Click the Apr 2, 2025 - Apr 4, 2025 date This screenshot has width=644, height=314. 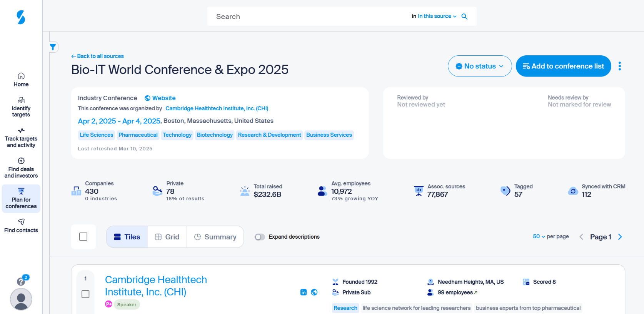120,121
